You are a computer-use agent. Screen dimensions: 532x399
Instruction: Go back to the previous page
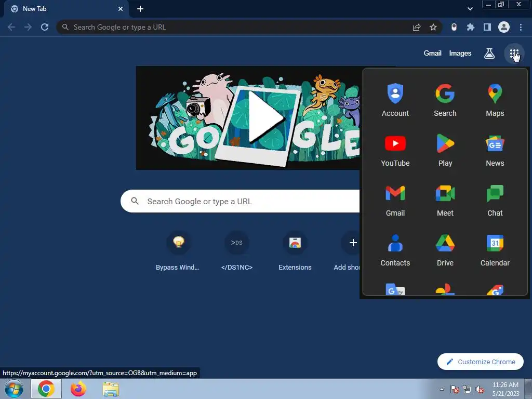tap(11, 27)
